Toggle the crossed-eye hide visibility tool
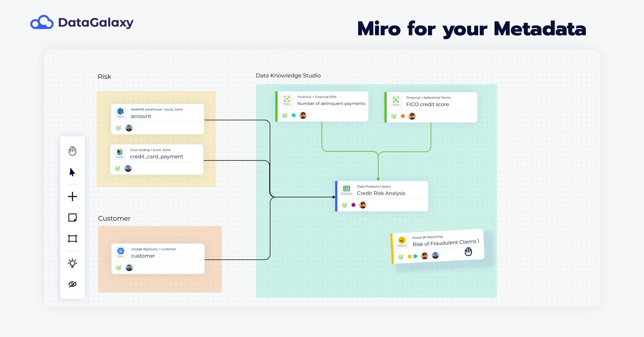Viewport: 644px width, 337px height. click(x=72, y=284)
